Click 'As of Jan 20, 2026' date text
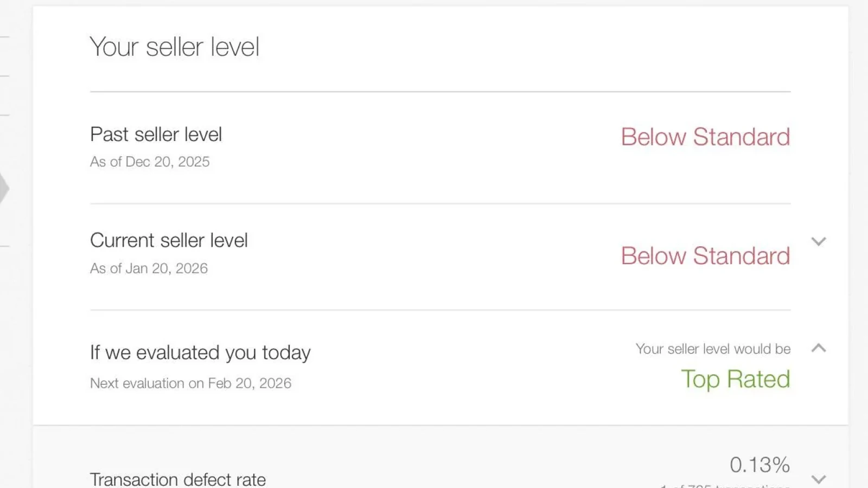The width and height of the screenshot is (868, 488). 149,268
